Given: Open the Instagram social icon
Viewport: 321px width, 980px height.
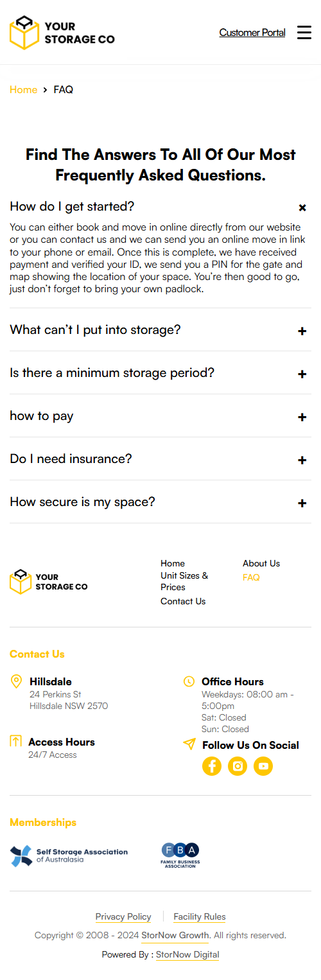Looking at the screenshot, I should 238,766.
